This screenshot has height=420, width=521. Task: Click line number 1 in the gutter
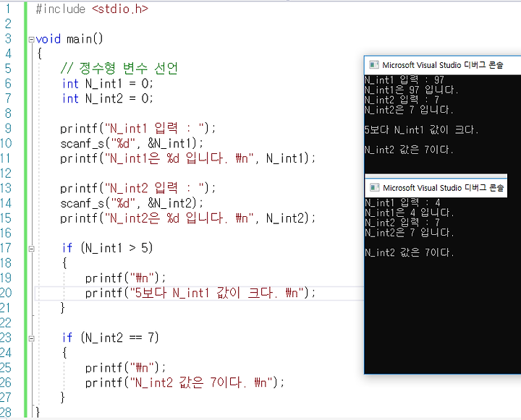tap(8, 9)
